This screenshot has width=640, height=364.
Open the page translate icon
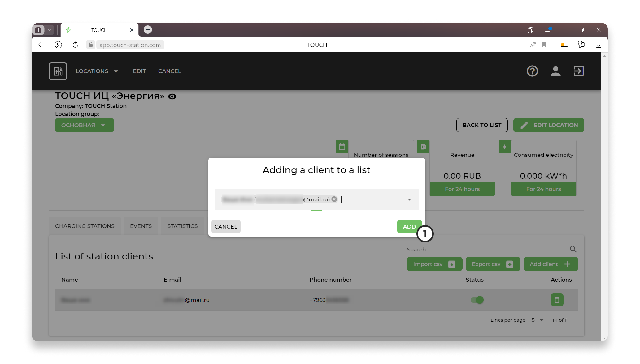(533, 45)
